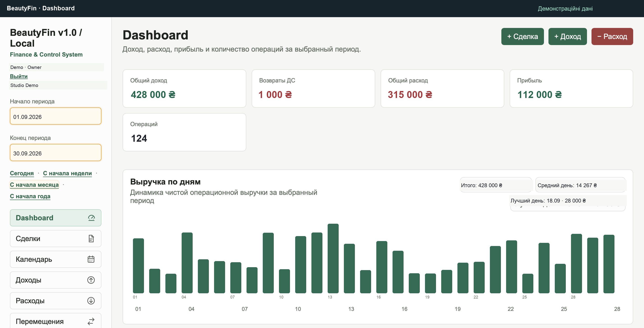Select the С начала года period link

coord(30,196)
